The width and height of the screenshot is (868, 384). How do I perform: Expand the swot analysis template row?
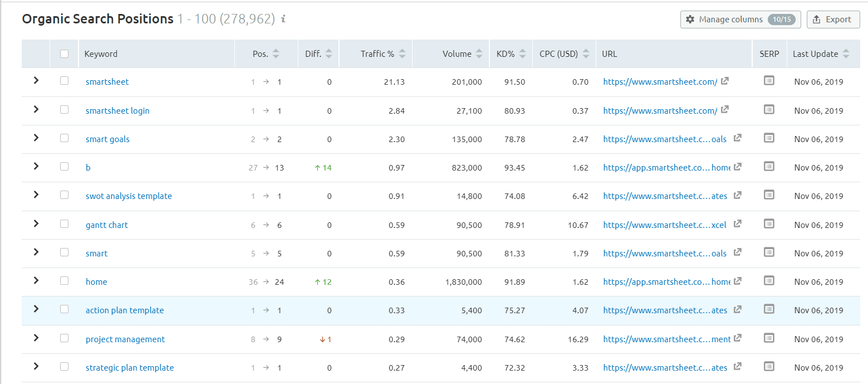(36, 195)
